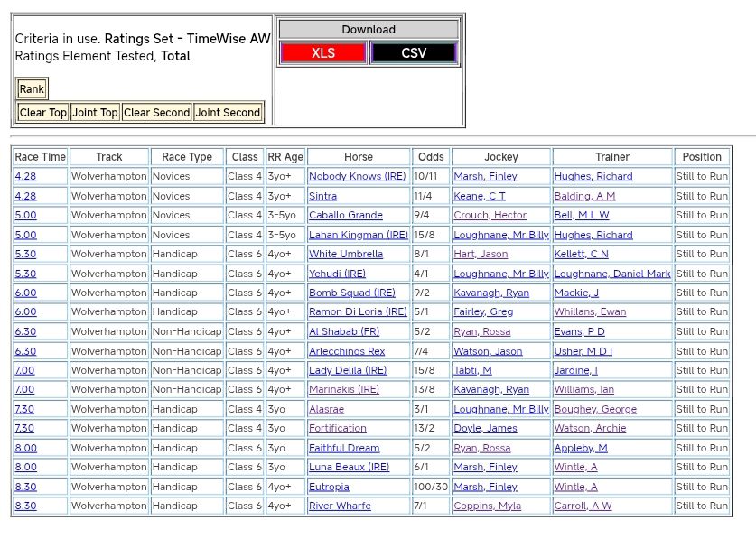Click the Faithful Dream horse link
This screenshot has width=756, height=539.
[x=344, y=449]
